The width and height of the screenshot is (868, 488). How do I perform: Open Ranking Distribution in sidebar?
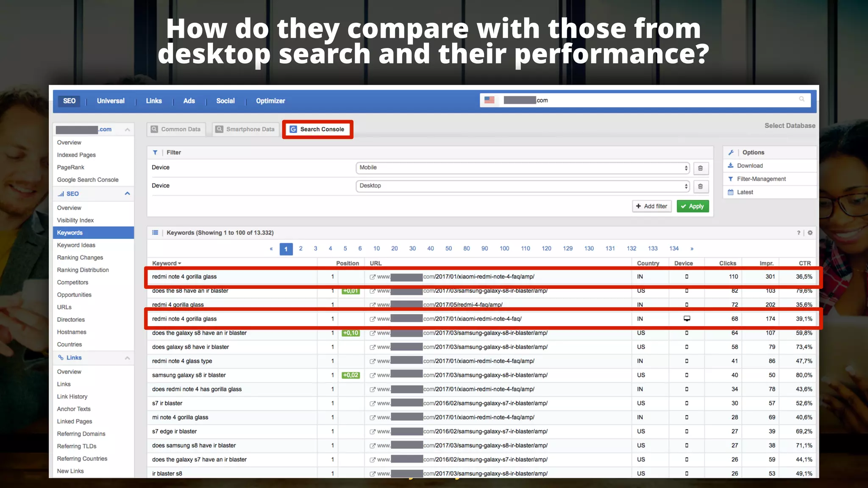83,270
